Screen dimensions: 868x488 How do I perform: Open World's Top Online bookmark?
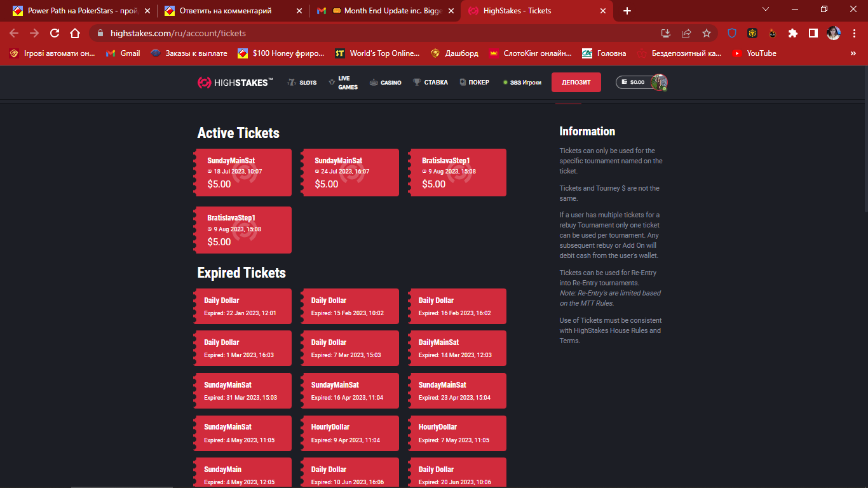[x=377, y=53]
